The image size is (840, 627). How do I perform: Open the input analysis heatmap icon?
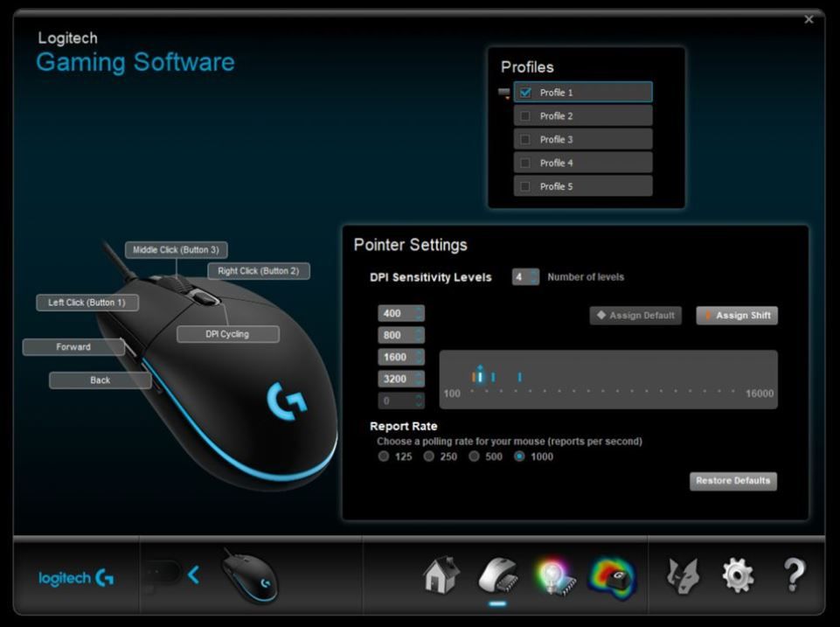point(613,575)
